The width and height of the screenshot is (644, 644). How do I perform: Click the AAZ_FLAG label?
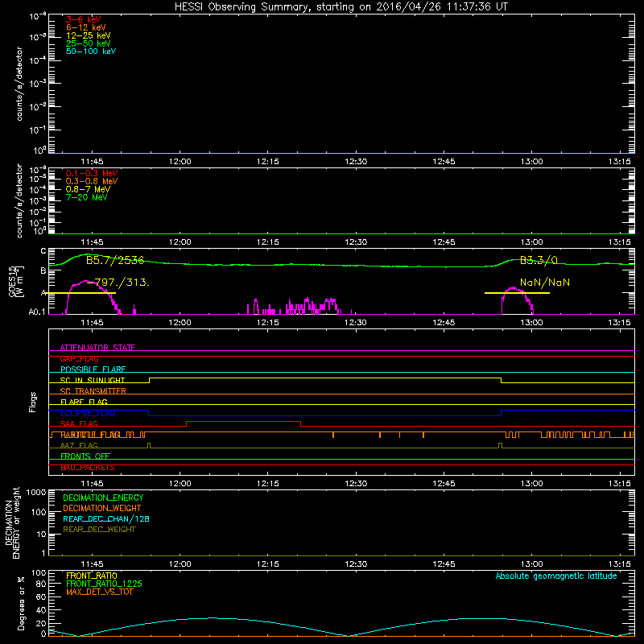(79, 445)
